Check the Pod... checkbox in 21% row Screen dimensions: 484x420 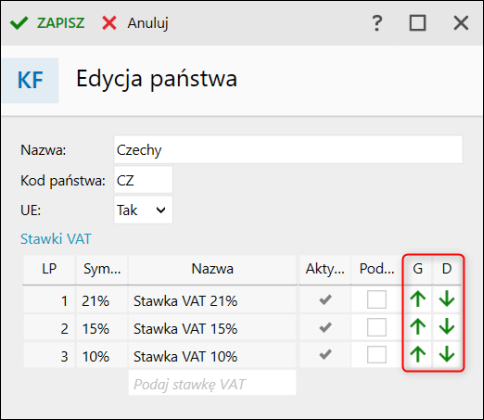coord(377,300)
